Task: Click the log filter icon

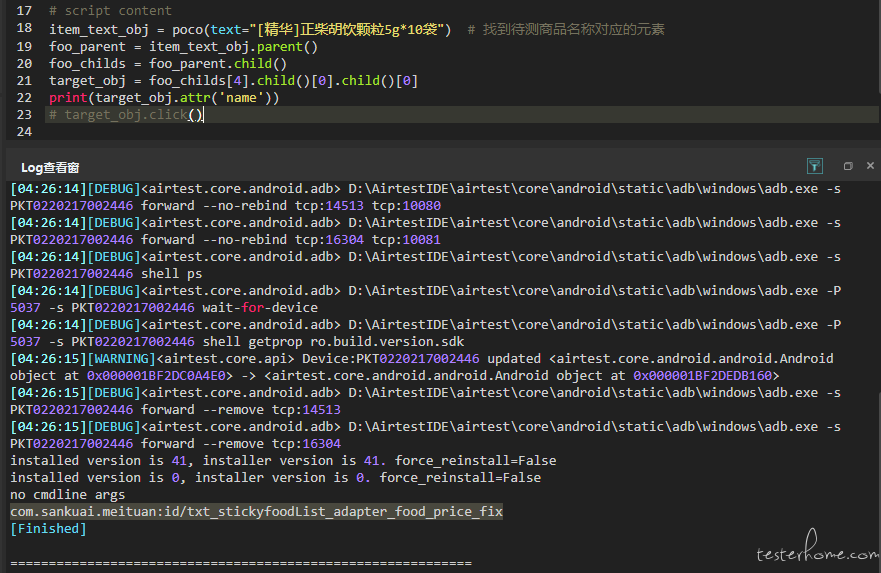Action: [815, 166]
